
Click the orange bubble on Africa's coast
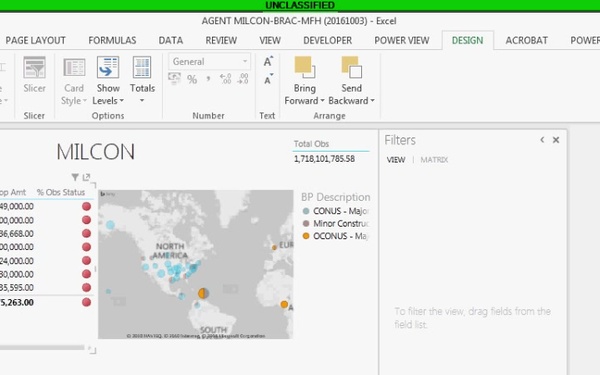[284, 305]
